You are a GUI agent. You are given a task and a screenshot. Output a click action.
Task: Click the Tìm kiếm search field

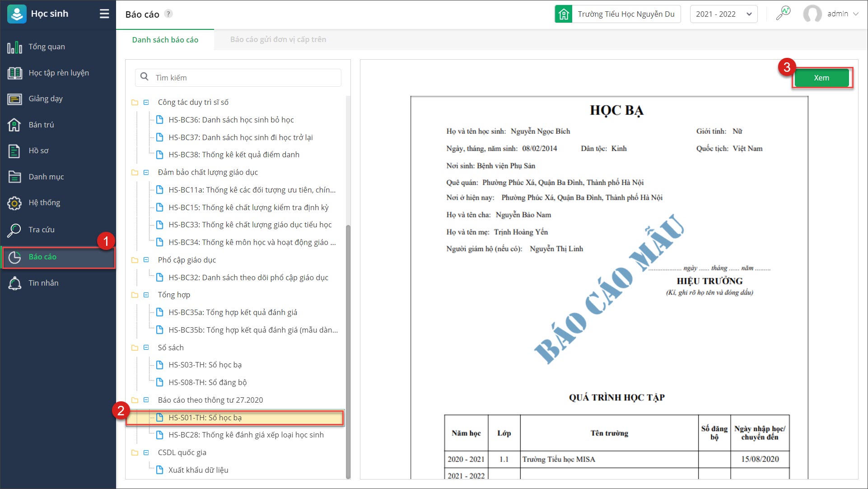click(244, 78)
